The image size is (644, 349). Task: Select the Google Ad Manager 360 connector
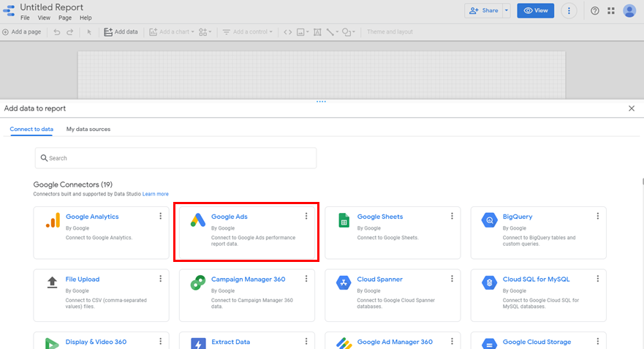pos(393,341)
